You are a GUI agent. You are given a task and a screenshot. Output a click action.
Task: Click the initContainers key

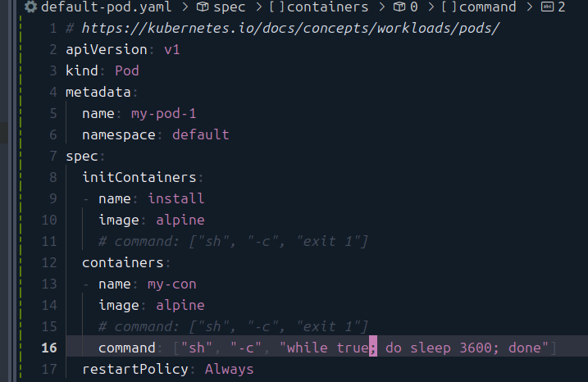[x=139, y=177]
